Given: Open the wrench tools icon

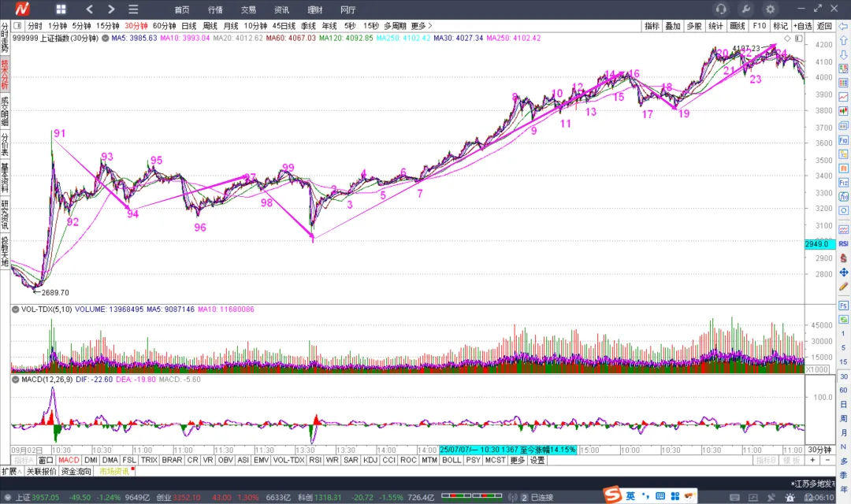Looking at the screenshot, I should pyautogui.click(x=745, y=9).
